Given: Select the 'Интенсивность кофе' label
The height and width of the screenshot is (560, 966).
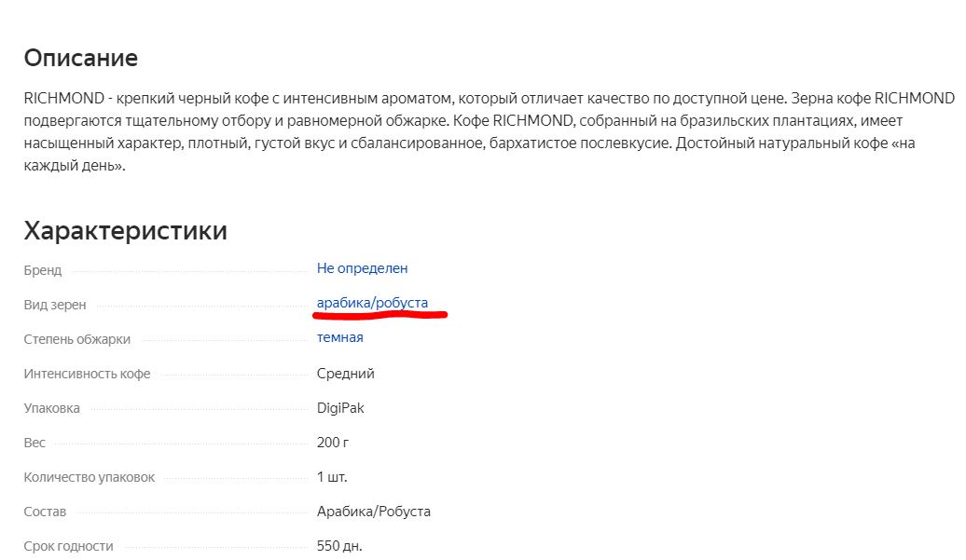Looking at the screenshot, I should pos(87,375).
